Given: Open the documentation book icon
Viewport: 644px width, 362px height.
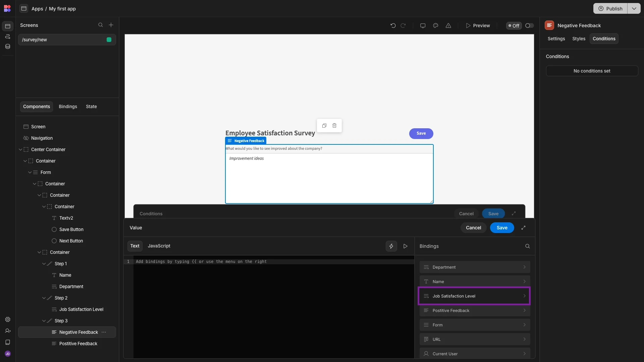Looking at the screenshot, I should [8, 342].
